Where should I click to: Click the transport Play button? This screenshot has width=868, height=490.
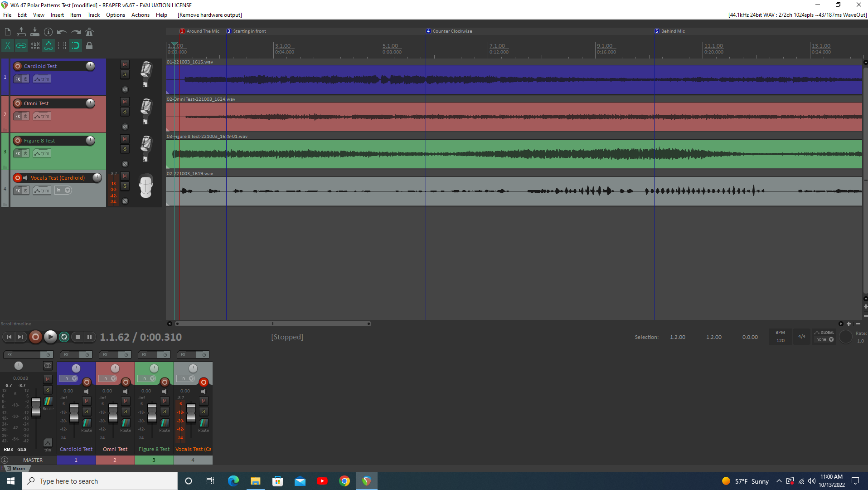tap(50, 337)
